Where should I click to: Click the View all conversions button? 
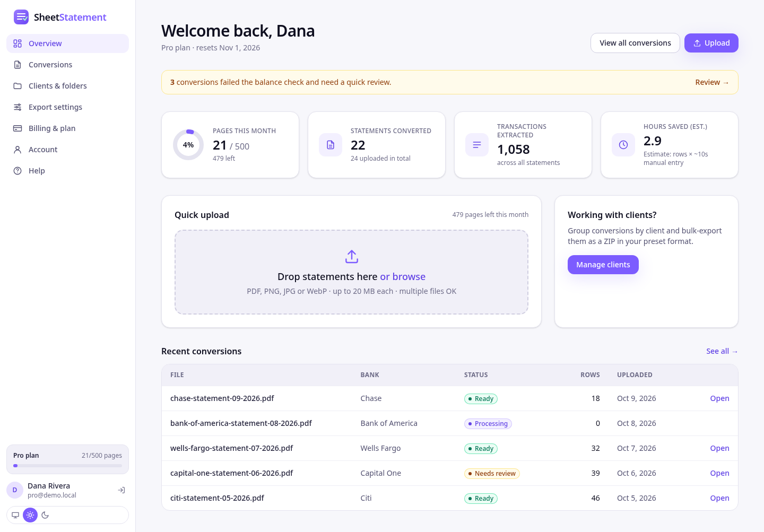635,43
